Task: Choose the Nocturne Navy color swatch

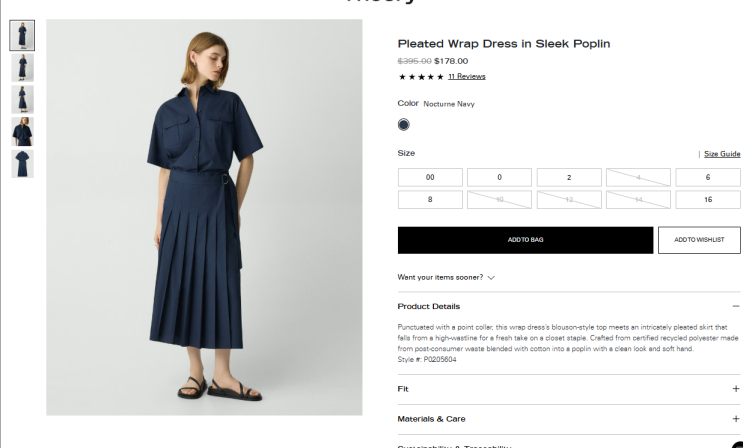Action: tap(403, 125)
